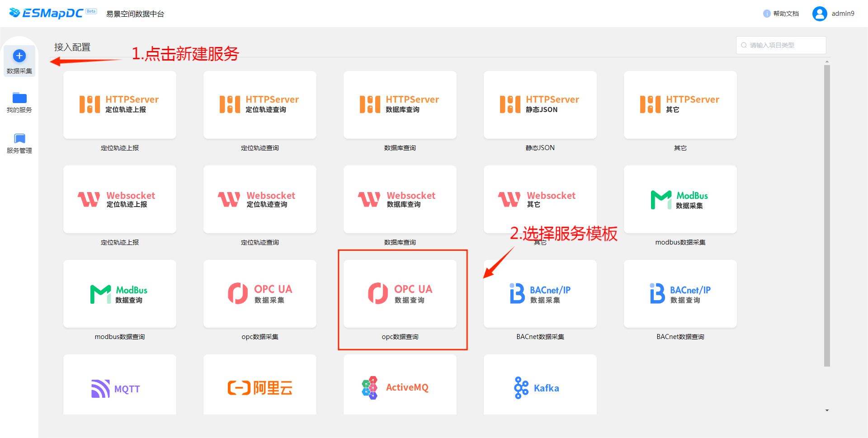Click the ModBus 数据采集 green M icon
The image size is (868, 438).
click(x=661, y=200)
